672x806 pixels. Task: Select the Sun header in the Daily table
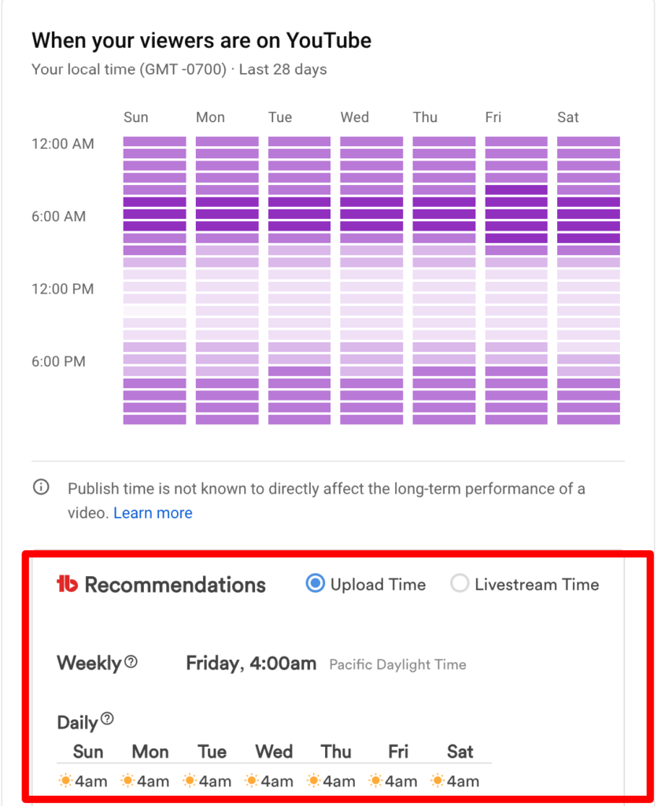click(x=87, y=752)
